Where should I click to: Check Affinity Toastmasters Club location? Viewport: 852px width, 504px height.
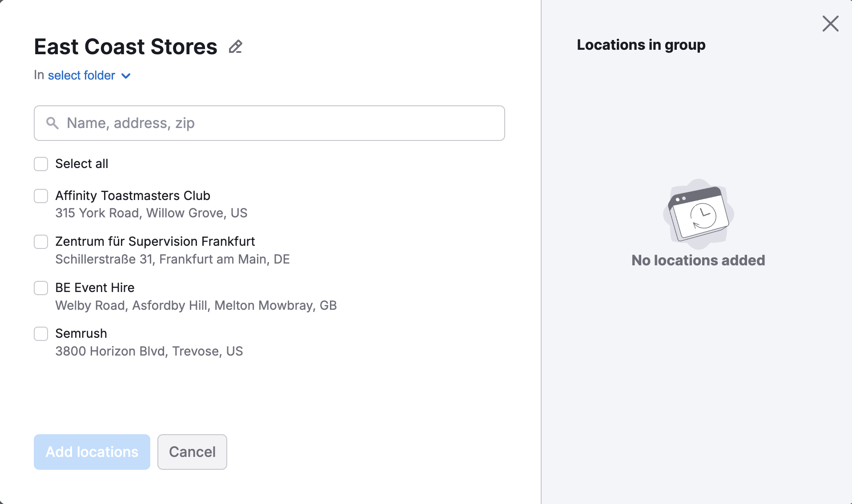(x=40, y=196)
